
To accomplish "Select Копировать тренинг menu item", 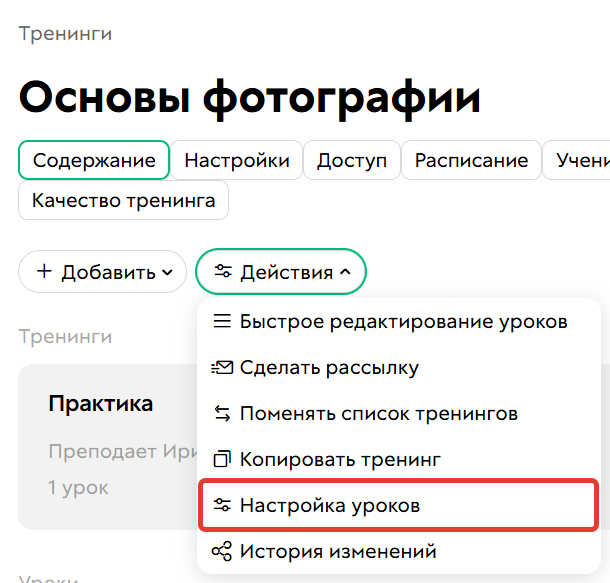I will (x=399, y=459).
